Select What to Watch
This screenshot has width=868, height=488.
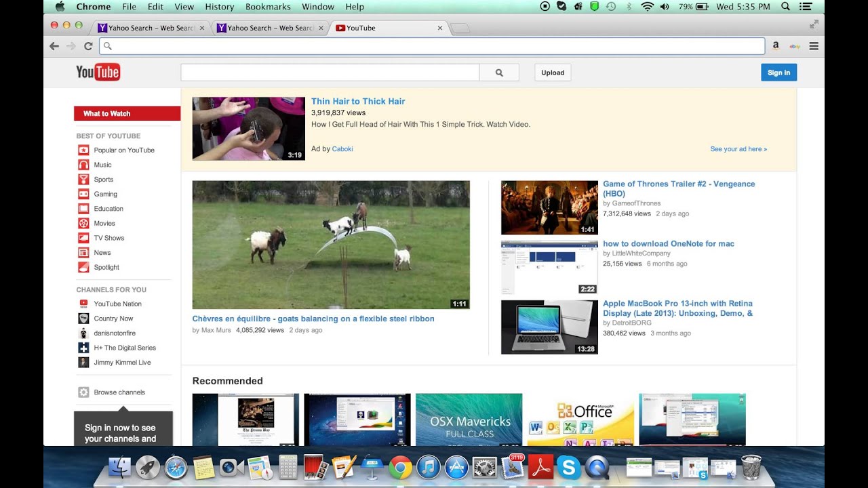[127, 113]
